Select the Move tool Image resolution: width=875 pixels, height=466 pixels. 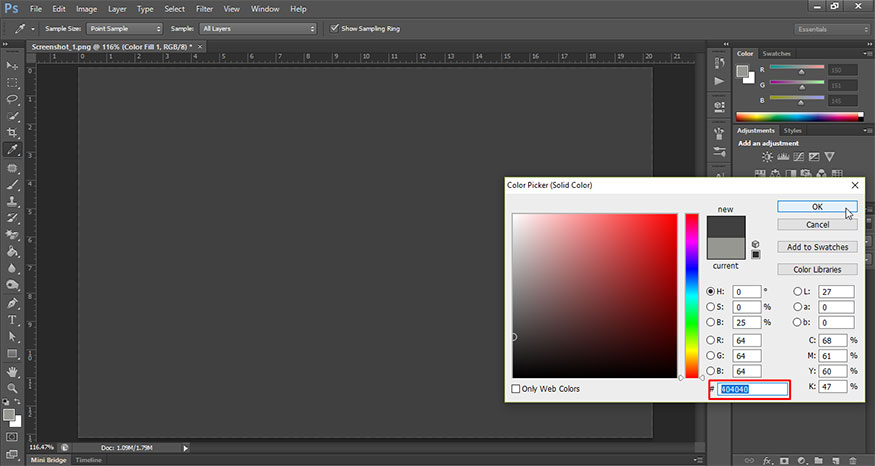[x=12, y=66]
